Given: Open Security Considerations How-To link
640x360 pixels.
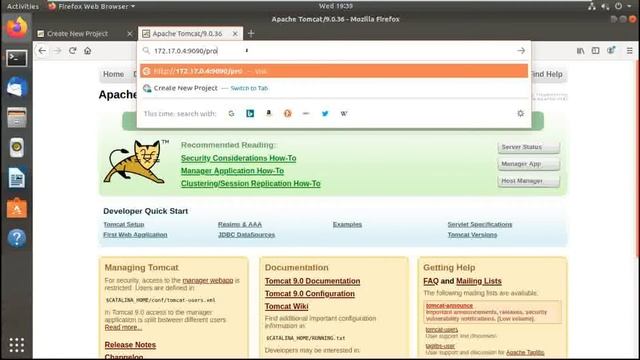Looking at the screenshot, I should click(x=238, y=158).
